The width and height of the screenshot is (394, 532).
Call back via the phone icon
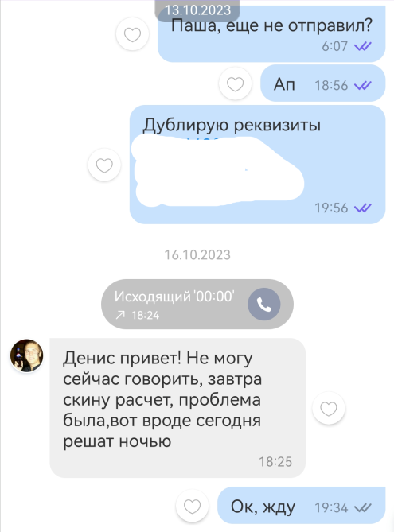[264, 305]
